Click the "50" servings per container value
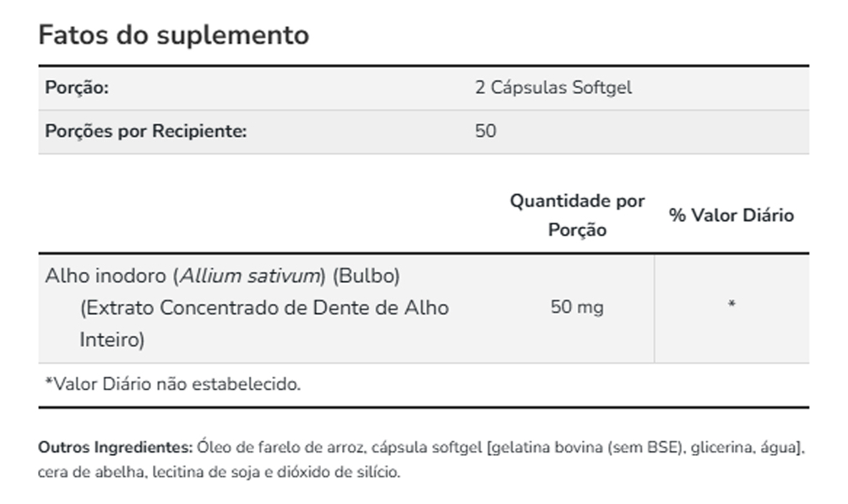Image resolution: width=848 pixels, height=504 pixels. coord(486,132)
